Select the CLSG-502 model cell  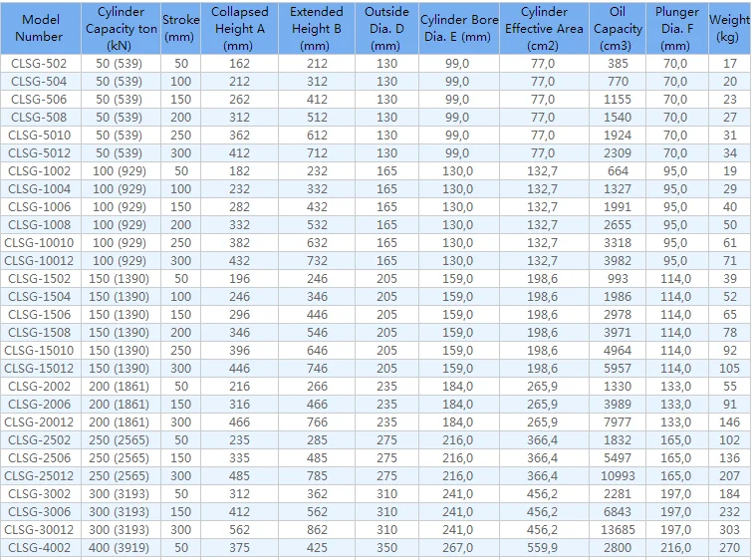coord(40,64)
